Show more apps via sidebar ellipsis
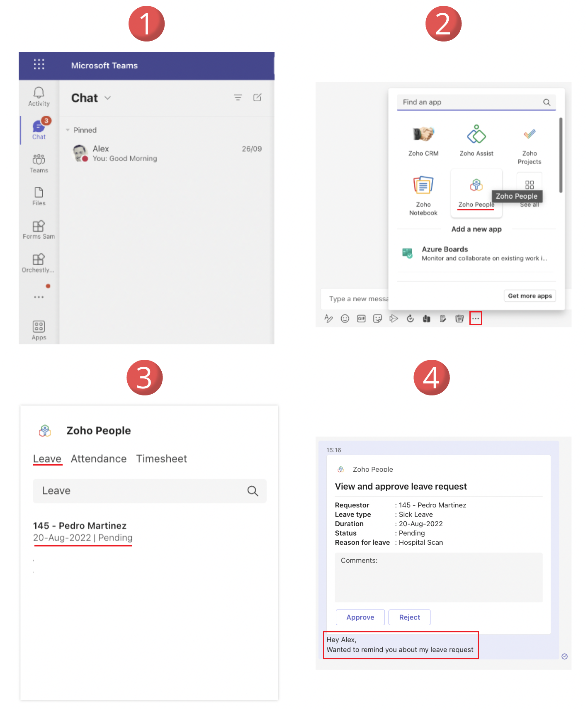This screenshot has height=712, width=588. click(x=39, y=297)
